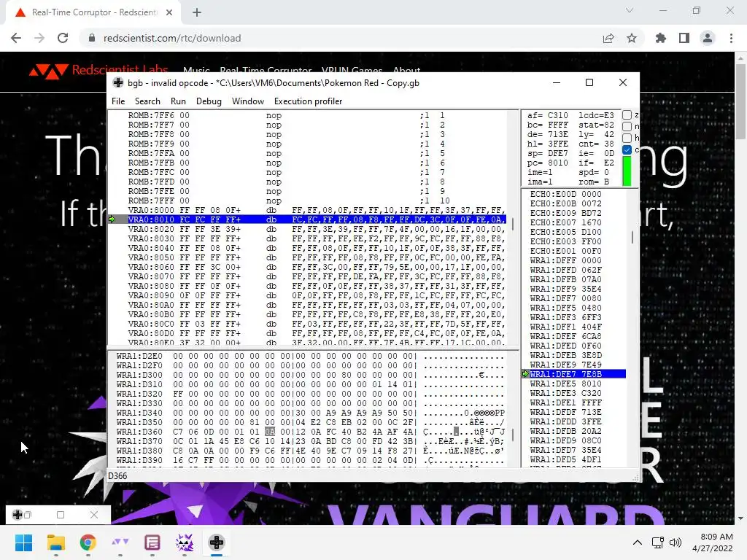The image size is (747, 560).
Task: Open the network status tray icon
Action: (658, 542)
